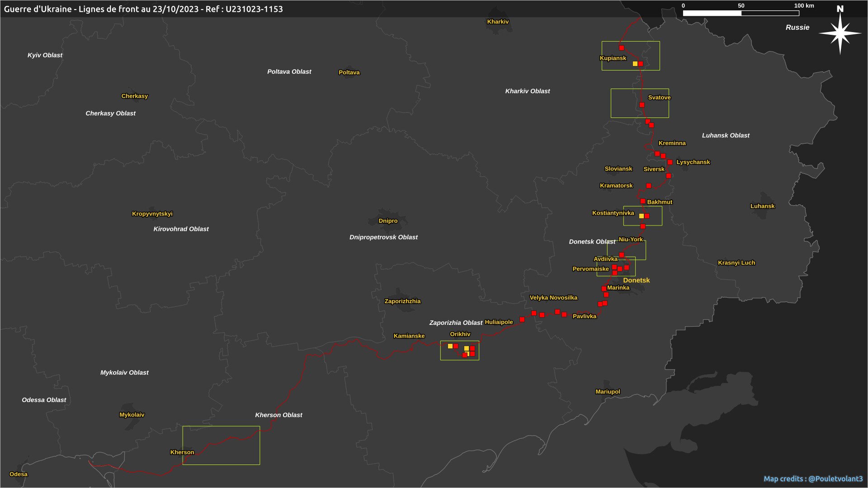The image size is (868, 488).
Task: Click the Mykolaiv Oblast label
Action: pos(124,373)
